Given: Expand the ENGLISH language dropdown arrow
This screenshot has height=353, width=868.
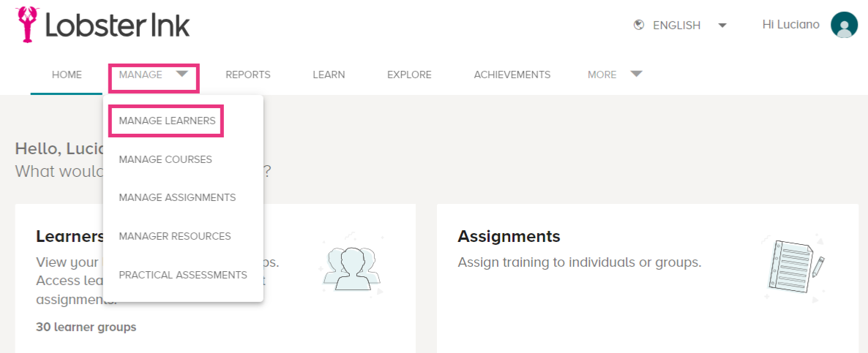Looking at the screenshot, I should (722, 26).
